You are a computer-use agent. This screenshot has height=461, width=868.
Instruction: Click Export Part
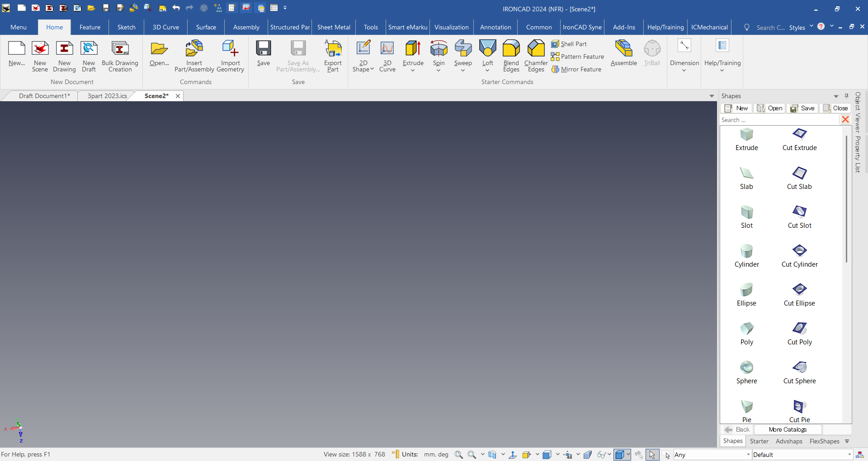pos(333,56)
